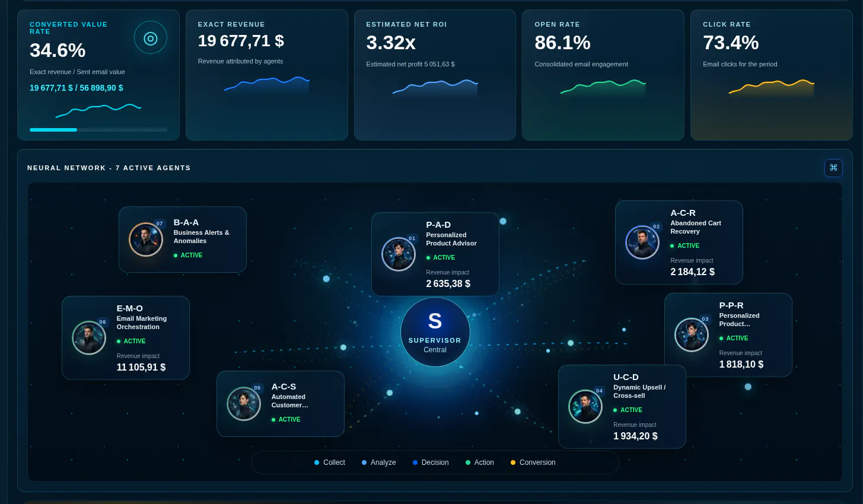
Task: Click the 86.1% open rate value
Action: (562, 43)
